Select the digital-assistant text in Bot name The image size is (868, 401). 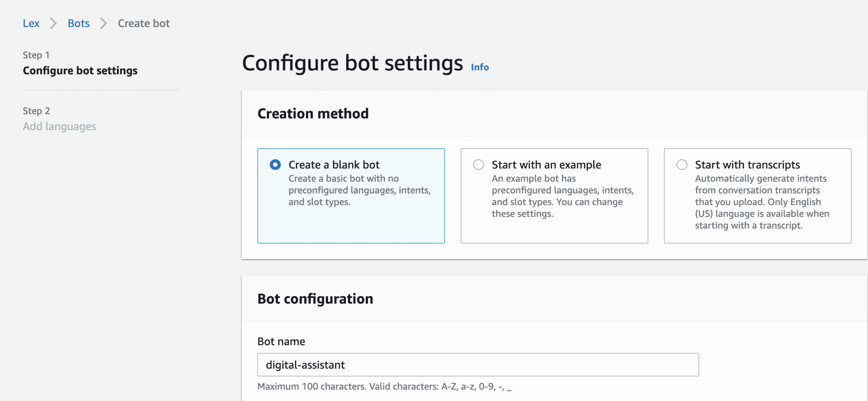[305, 365]
